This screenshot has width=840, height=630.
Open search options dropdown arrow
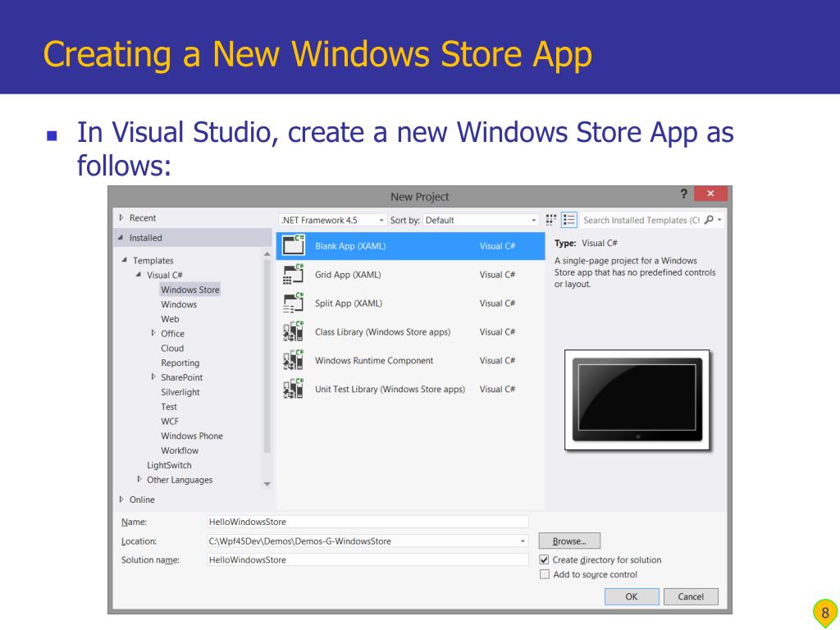tap(719, 220)
